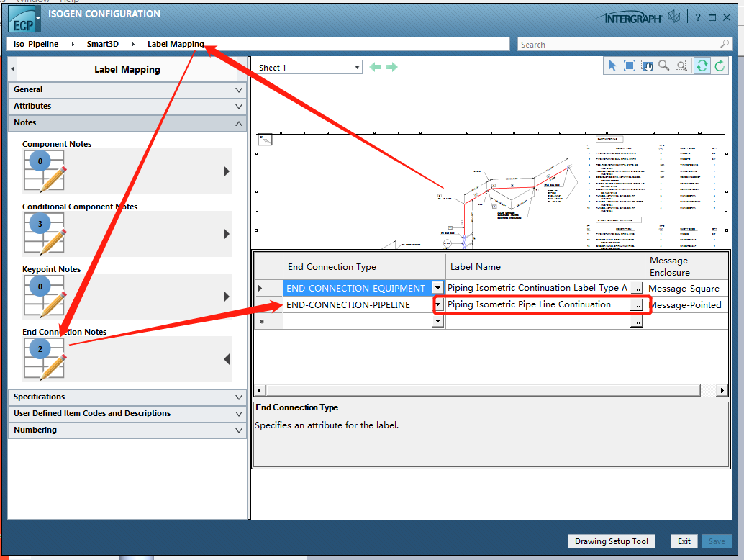Click the Message-Pointed enclosure cell
This screenshot has height=560, width=744.
point(686,304)
